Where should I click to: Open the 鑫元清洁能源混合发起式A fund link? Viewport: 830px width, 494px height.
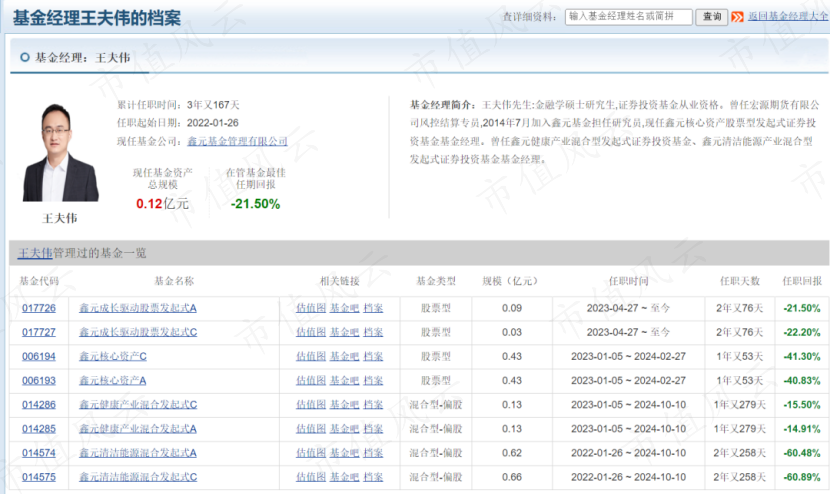(x=138, y=453)
